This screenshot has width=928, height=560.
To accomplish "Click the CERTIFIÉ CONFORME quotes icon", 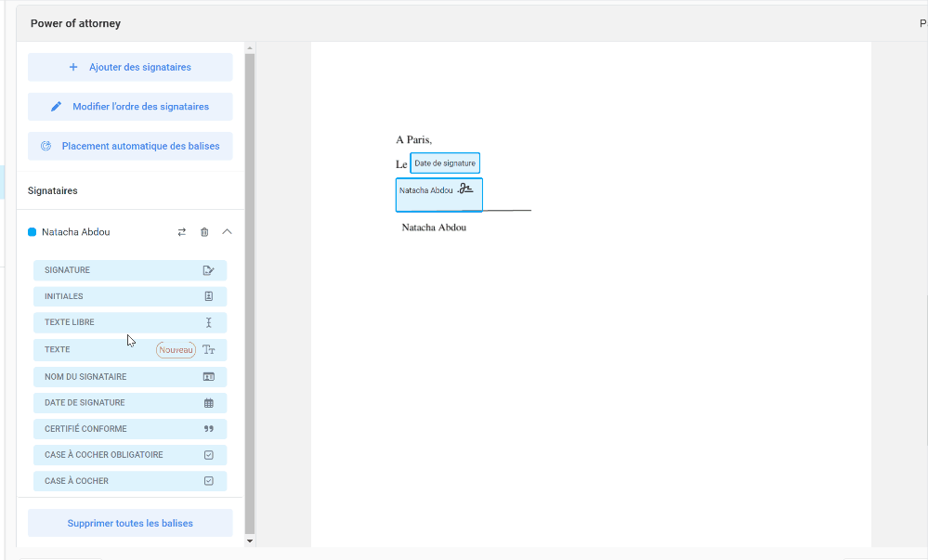I will pos(209,429).
